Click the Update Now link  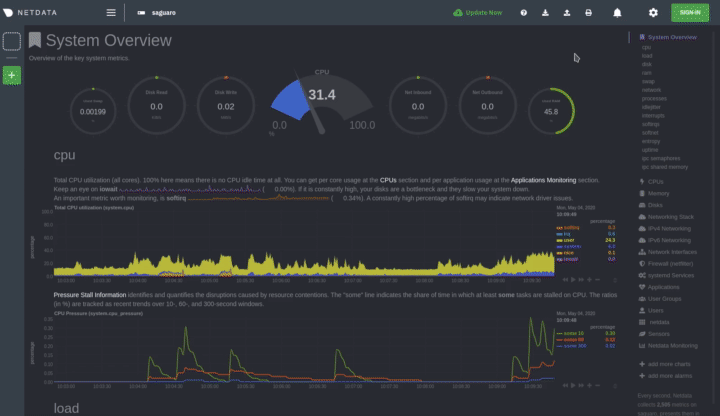click(478, 13)
